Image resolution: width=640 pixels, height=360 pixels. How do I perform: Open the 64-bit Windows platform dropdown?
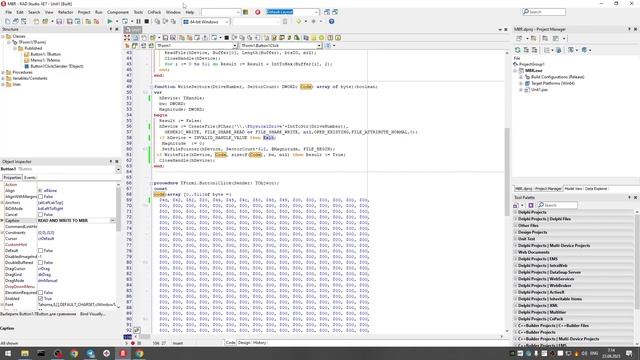[227, 22]
